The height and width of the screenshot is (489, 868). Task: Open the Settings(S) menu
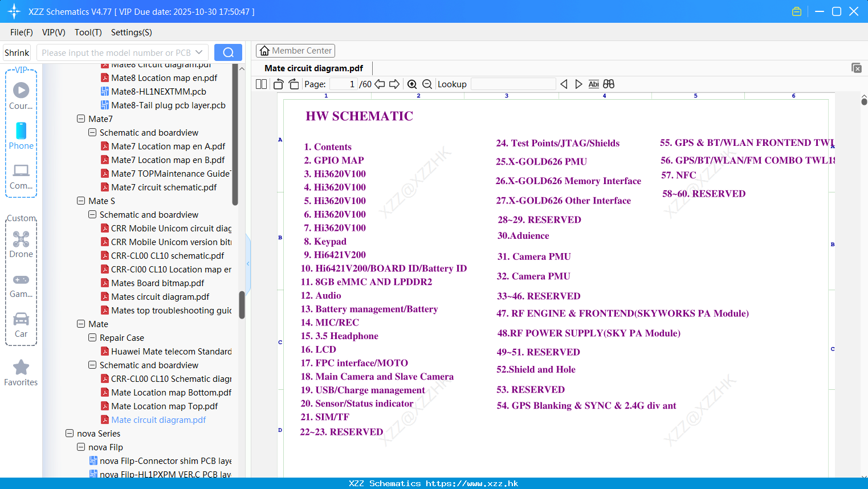[132, 32]
